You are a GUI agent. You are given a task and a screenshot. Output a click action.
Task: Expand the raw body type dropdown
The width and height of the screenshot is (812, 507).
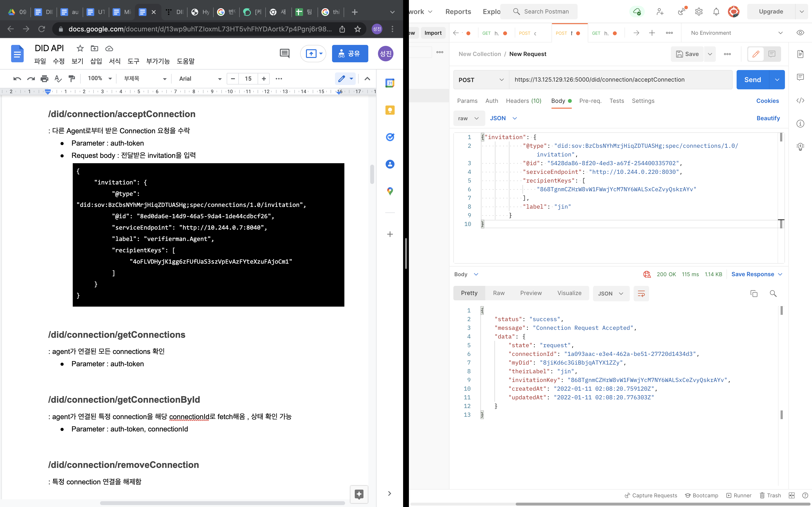(x=469, y=118)
